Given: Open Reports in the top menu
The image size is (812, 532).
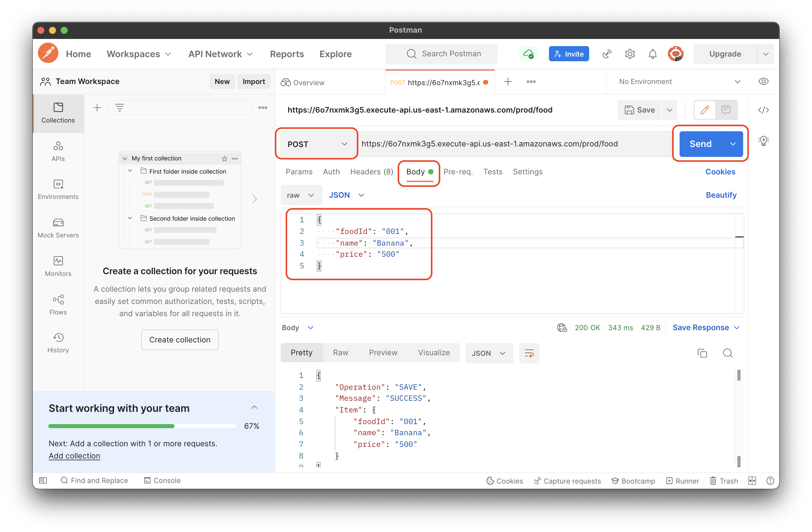Looking at the screenshot, I should tap(287, 54).
